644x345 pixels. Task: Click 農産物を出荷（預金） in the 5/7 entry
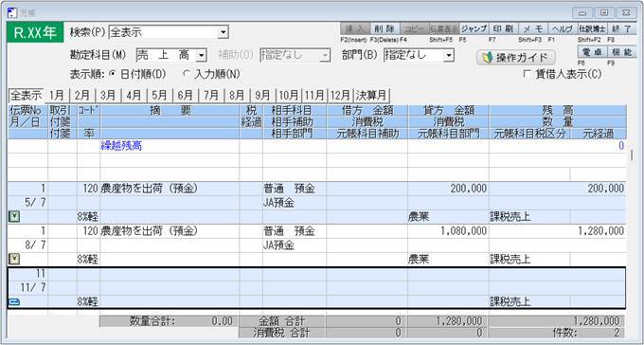click(150, 189)
